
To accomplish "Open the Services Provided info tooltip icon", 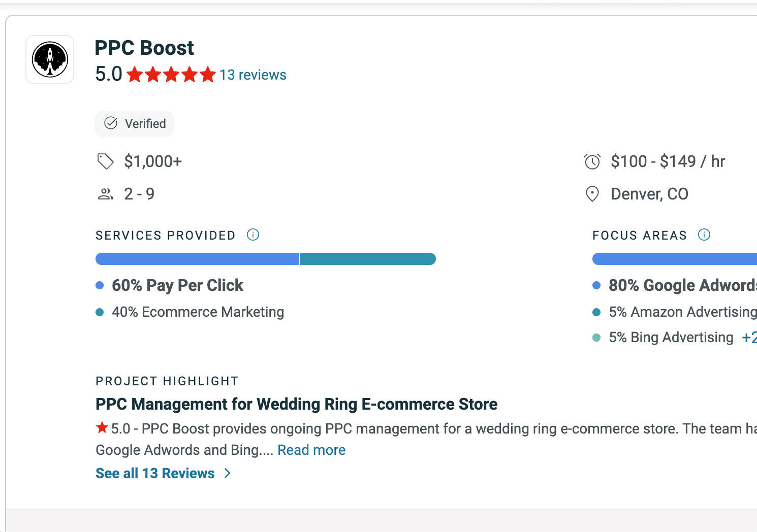I will pos(253,235).
